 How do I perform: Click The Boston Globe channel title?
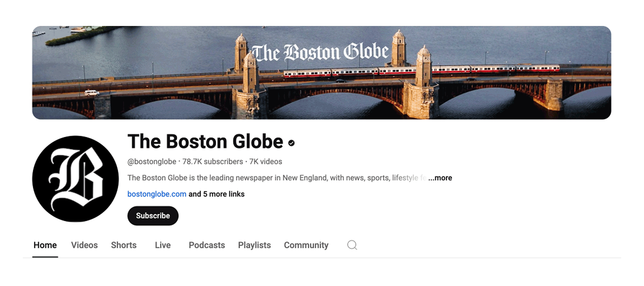[x=205, y=141]
